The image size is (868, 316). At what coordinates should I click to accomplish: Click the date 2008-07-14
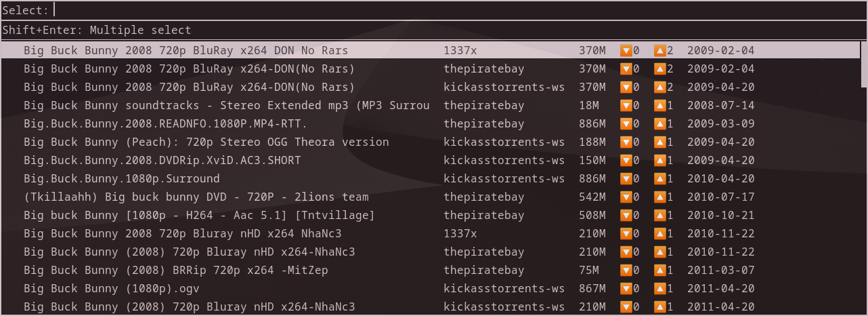(721, 105)
